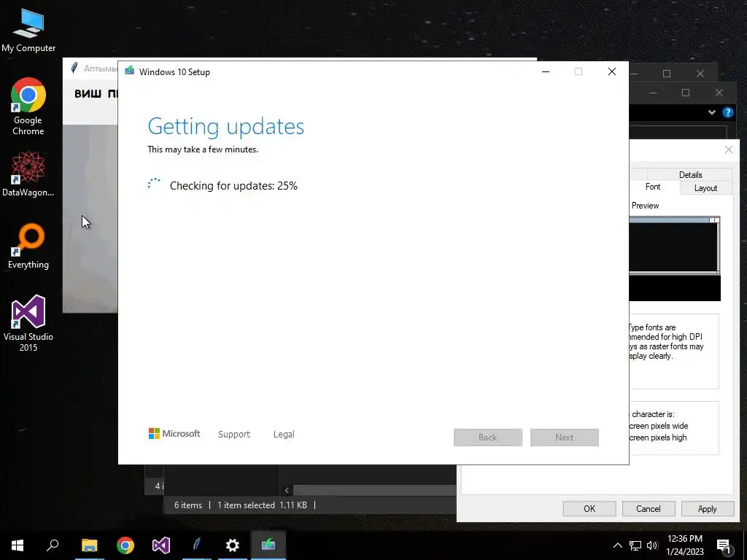Viewport: 747px width, 560px height.
Task: Click the font preview console box
Action: click(x=674, y=246)
